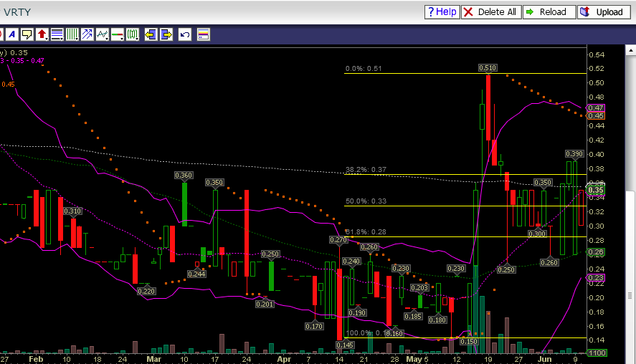Click the vertical scrollbar thumb
636x364 pixels.
631,276
